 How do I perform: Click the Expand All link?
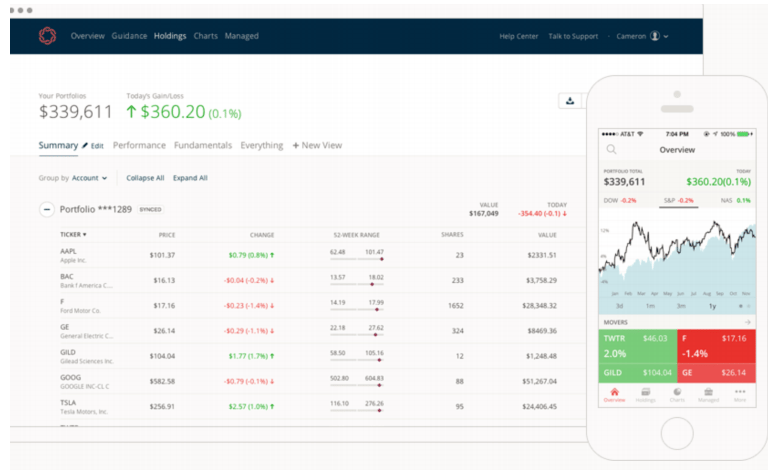click(x=190, y=178)
